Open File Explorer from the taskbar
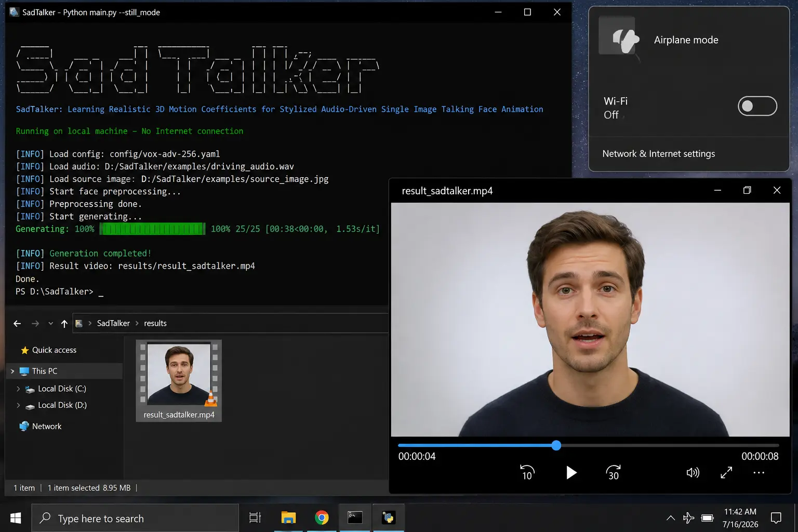Screen dimensions: 798x532 [x=288, y=518]
